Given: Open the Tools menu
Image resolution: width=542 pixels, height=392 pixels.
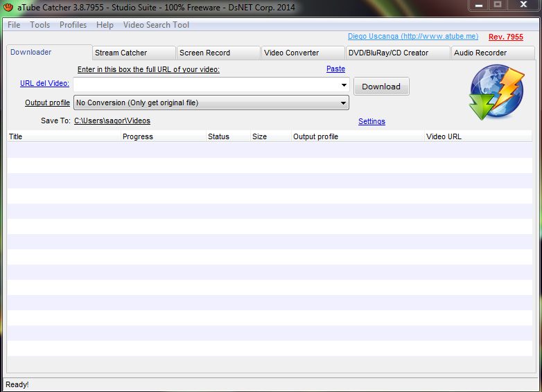Looking at the screenshot, I should coord(40,25).
